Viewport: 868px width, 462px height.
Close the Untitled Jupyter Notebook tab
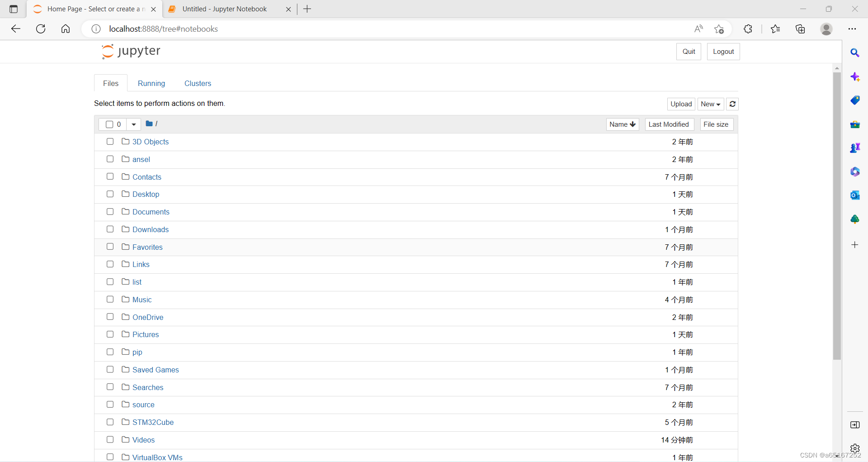pos(288,9)
